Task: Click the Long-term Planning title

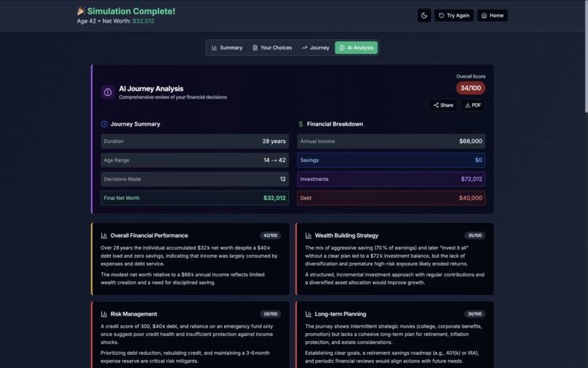Action: 341,314
